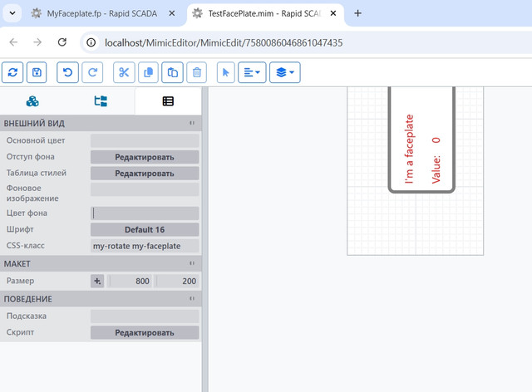Image resolution: width=532 pixels, height=392 pixels.
Task: Redo the last undone action
Action: pyautogui.click(x=92, y=72)
